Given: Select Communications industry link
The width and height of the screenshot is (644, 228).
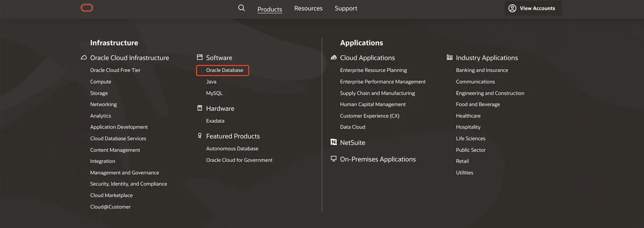Looking at the screenshot, I should [x=476, y=82].
